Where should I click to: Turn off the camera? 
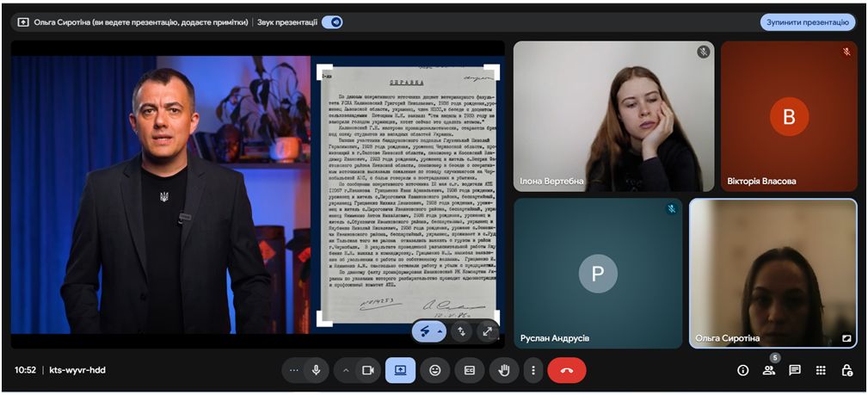pyautogui.click(x=367, y=370)
